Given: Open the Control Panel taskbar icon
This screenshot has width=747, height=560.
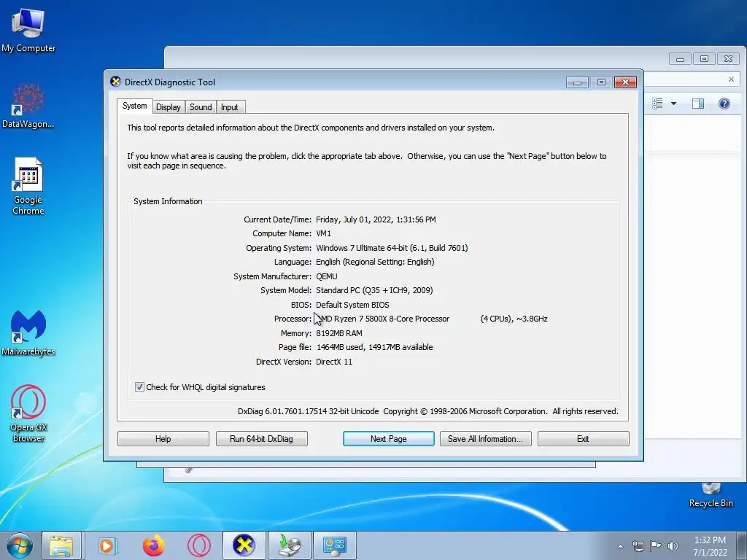Looking at the screenshot, I should (x=334, y=545).
